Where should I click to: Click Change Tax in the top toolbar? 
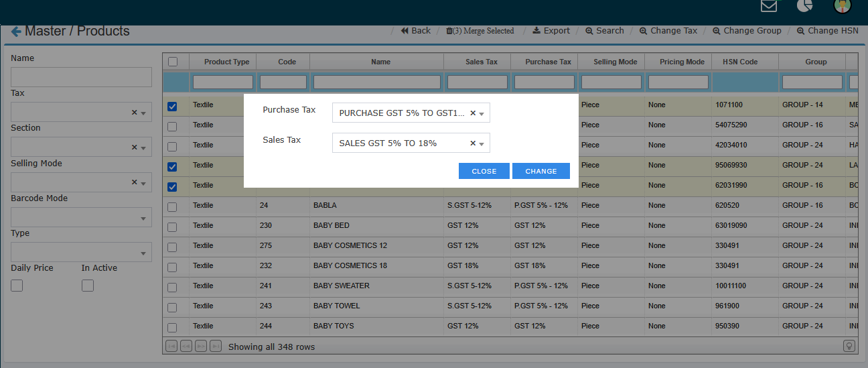coord(668,31)
